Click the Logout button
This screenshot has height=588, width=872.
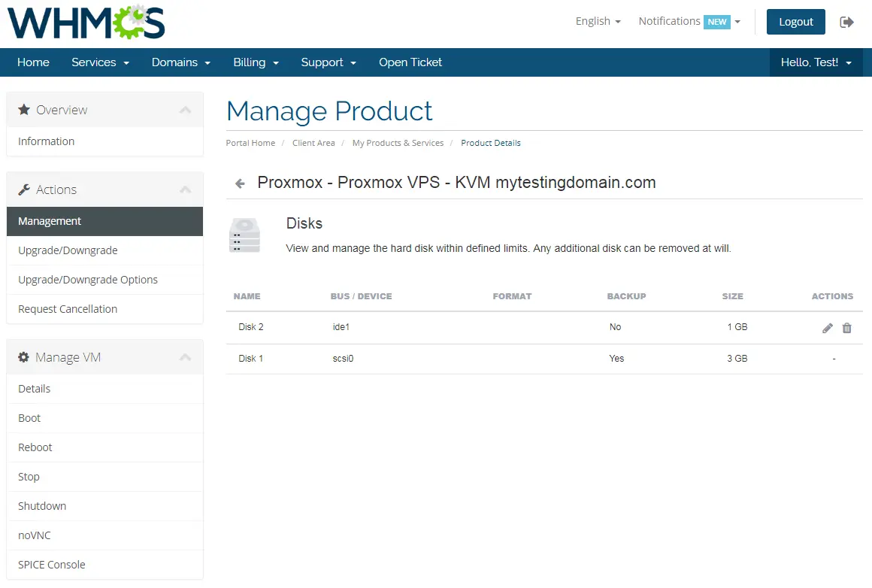pyautogui.click(x=796, y=22)
